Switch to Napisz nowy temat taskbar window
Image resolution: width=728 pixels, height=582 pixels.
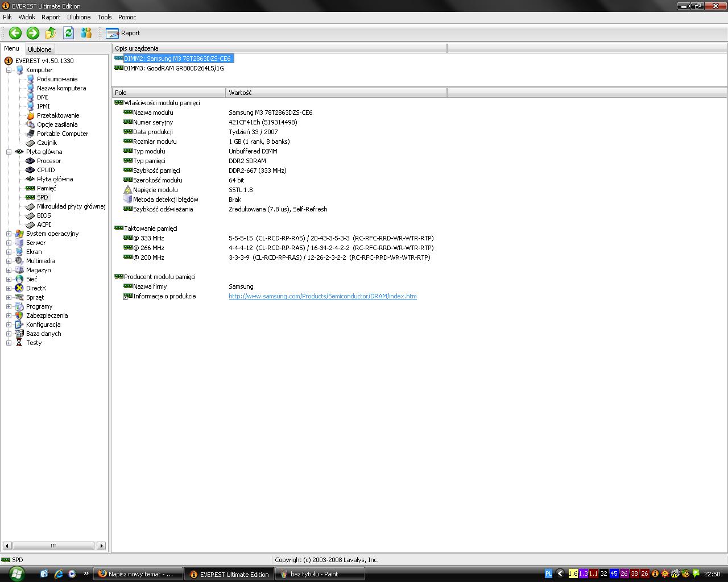pos(138,574)
